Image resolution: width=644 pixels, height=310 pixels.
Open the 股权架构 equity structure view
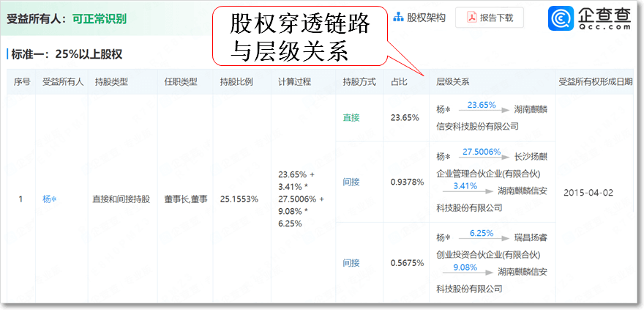click(x=419, y=18)
